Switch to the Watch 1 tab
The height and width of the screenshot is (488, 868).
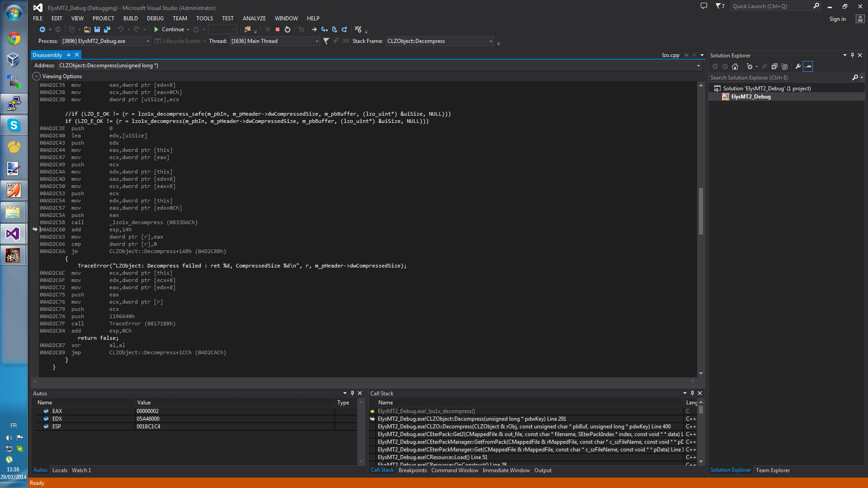pyautogui.click(x=81, y=470)
